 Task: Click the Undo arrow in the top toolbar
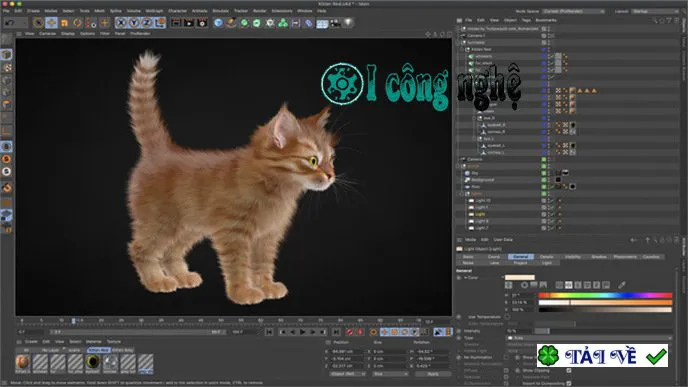[x=9, y=22]
